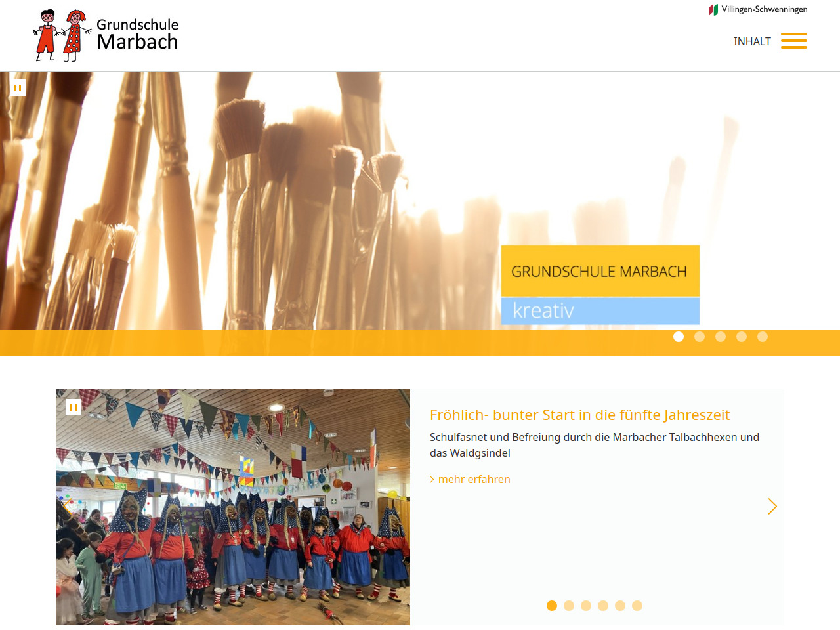Click the Grundschule Marbach logo
The width and height of the screenshot is (840, 630).
106,35
